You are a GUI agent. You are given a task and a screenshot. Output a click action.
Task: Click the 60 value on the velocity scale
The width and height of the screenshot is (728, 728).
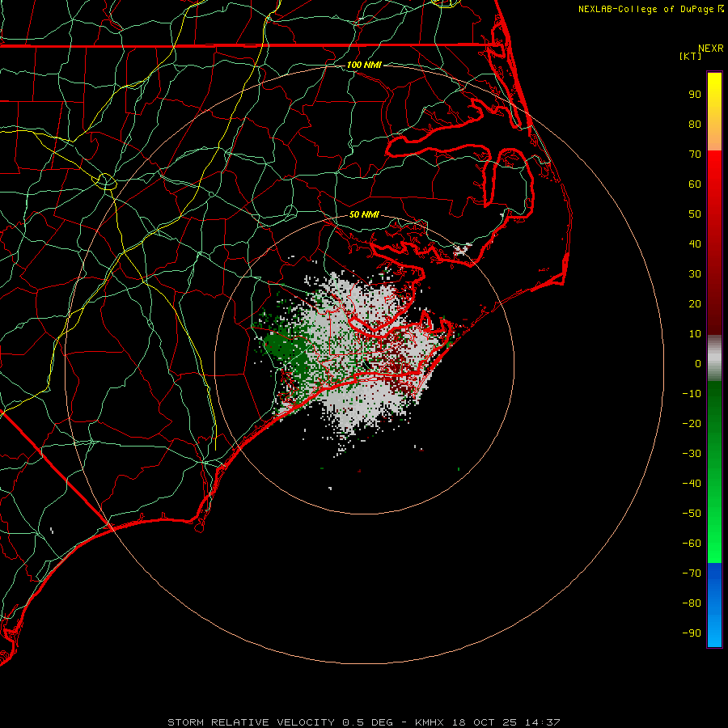pos(695,184)
